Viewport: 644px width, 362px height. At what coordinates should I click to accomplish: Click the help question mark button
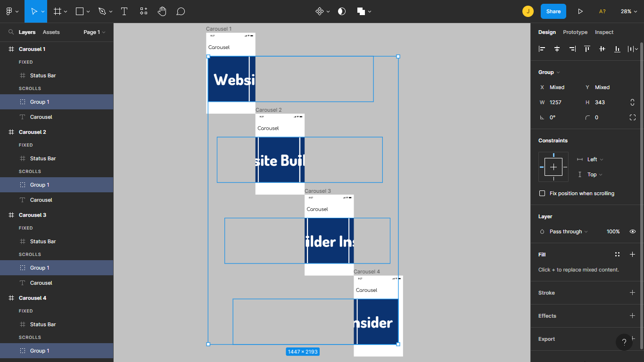tap(624, 342)
